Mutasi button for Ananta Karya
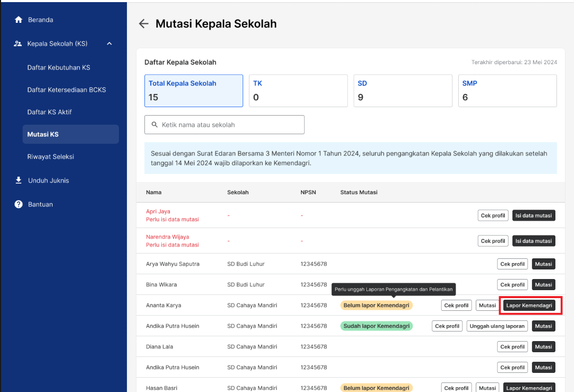Screen dimensions: 574x392 tap(487, 306)
